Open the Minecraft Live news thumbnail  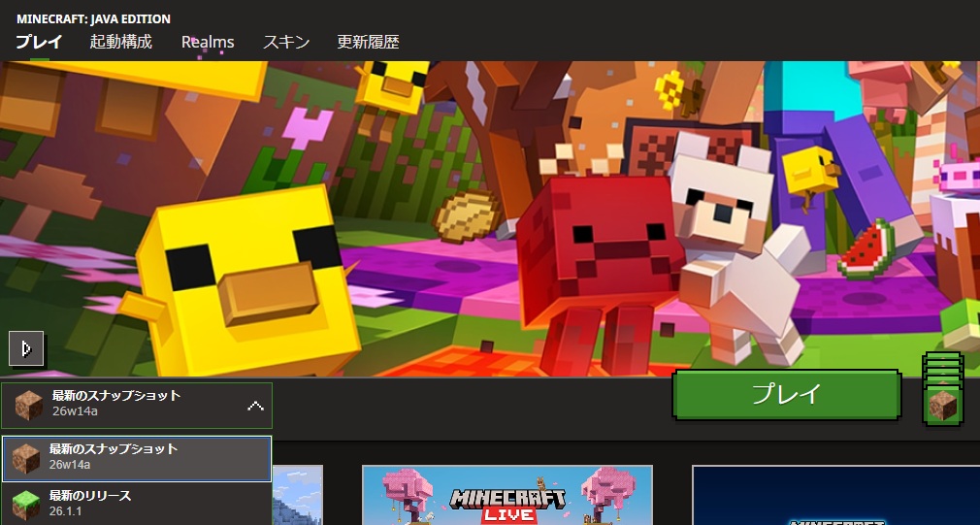click(x=506, y=496)
